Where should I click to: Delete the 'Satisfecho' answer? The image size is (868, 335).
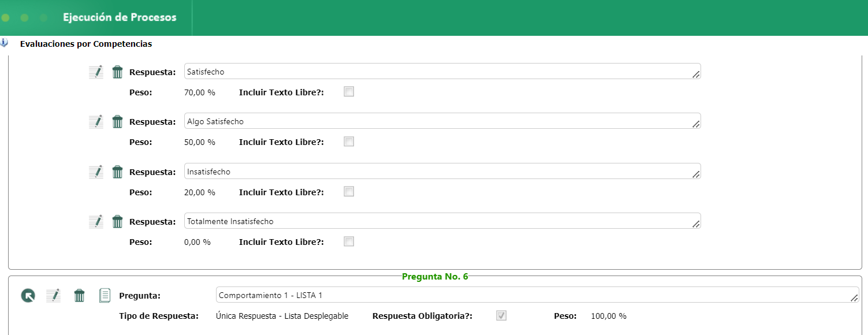pyautogui.click(x=117, y=72)
